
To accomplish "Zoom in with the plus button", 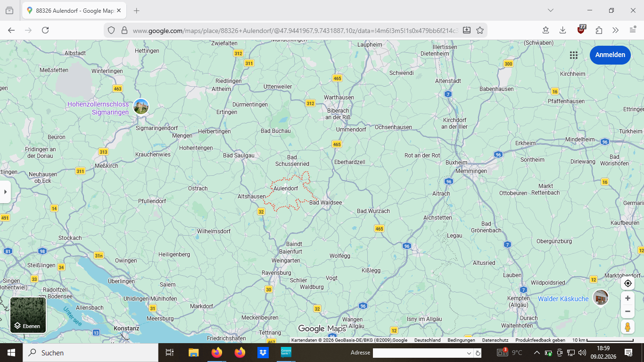I will point(627,298).
